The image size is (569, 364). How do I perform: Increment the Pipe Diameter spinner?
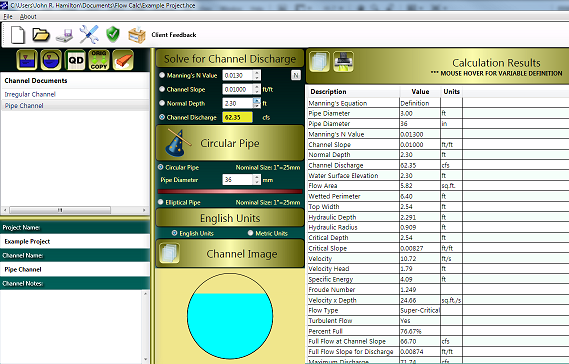257,177
